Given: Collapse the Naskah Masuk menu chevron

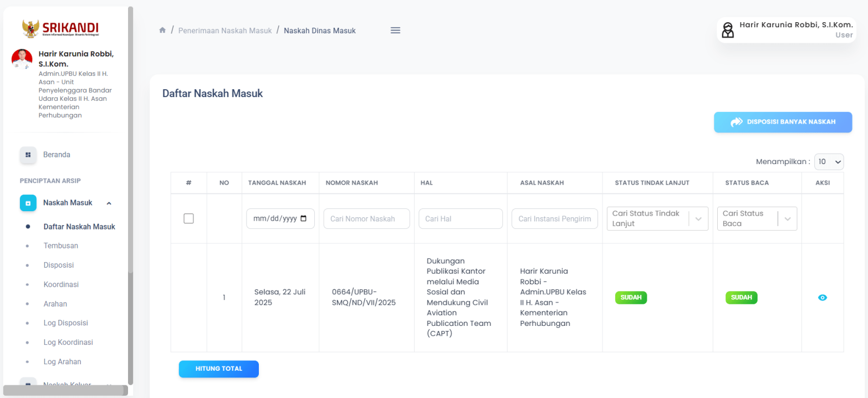Looking at the screenshot, I should click(x=109, y=203).
